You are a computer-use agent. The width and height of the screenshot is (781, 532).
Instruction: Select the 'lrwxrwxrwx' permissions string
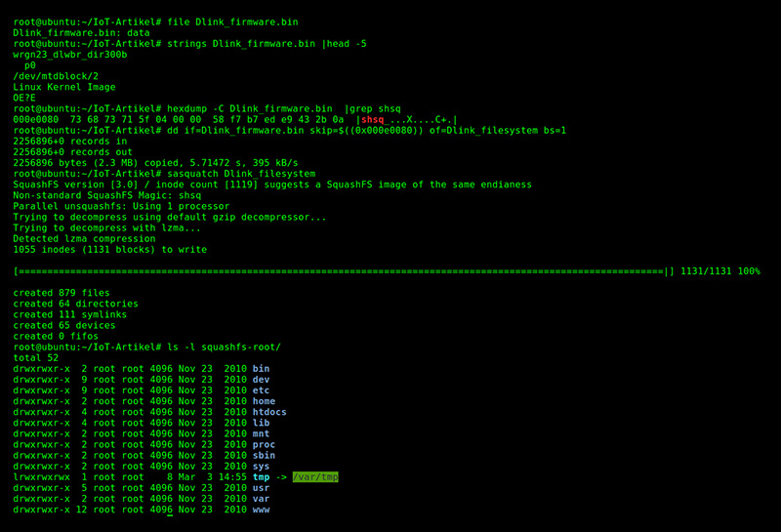41,477
